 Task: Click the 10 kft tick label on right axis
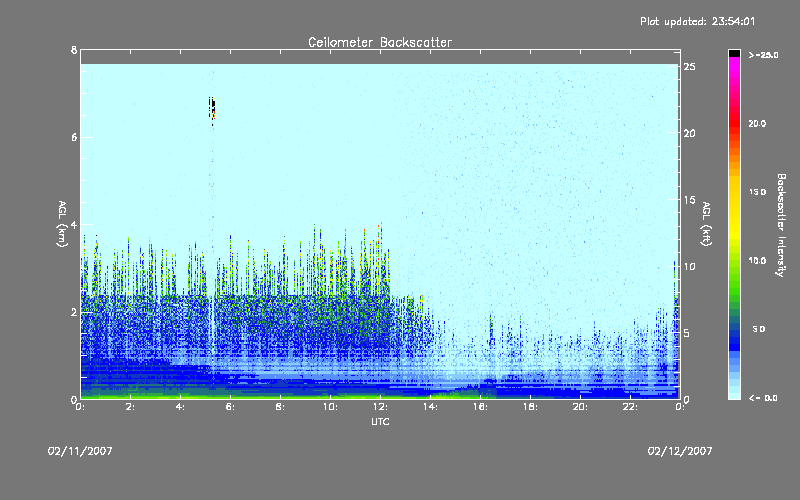(689, 267)
